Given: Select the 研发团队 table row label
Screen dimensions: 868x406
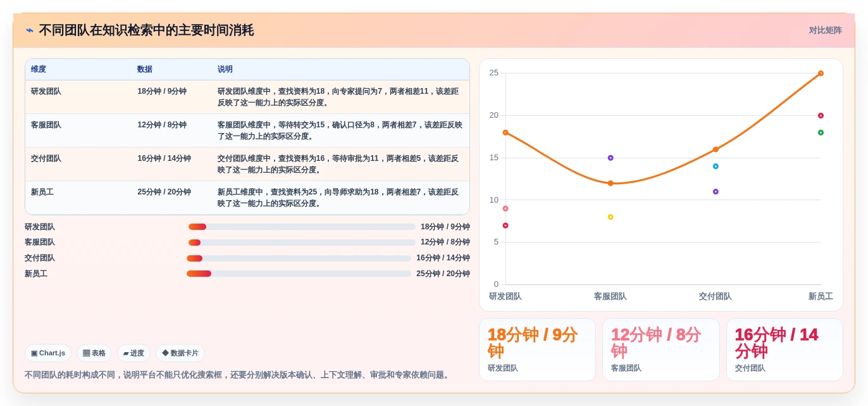Looking at the screenshot, I should click(x=46, y=91).
